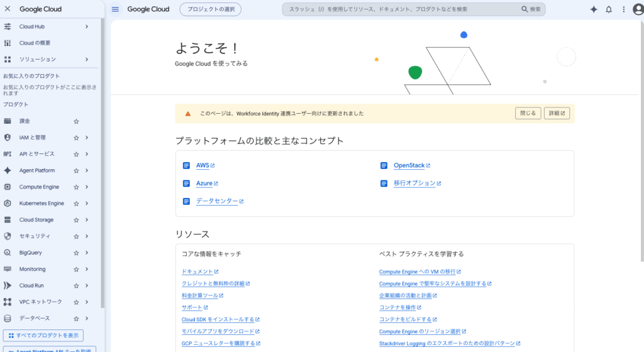The height and width of the screenshot is (352, 644).
Task: Open the user account avatar
Action: [x=638, y=9]
